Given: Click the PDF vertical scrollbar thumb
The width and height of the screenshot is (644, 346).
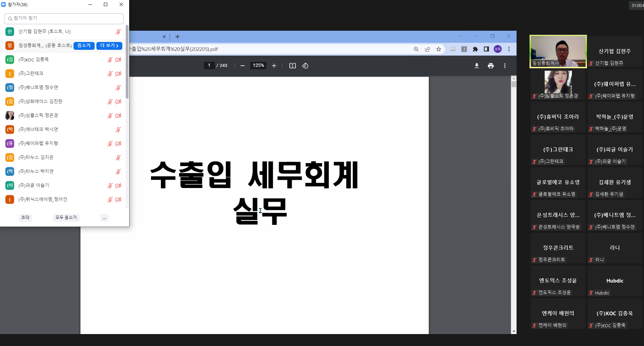Looking at the screenshot, I should (514, 84).
